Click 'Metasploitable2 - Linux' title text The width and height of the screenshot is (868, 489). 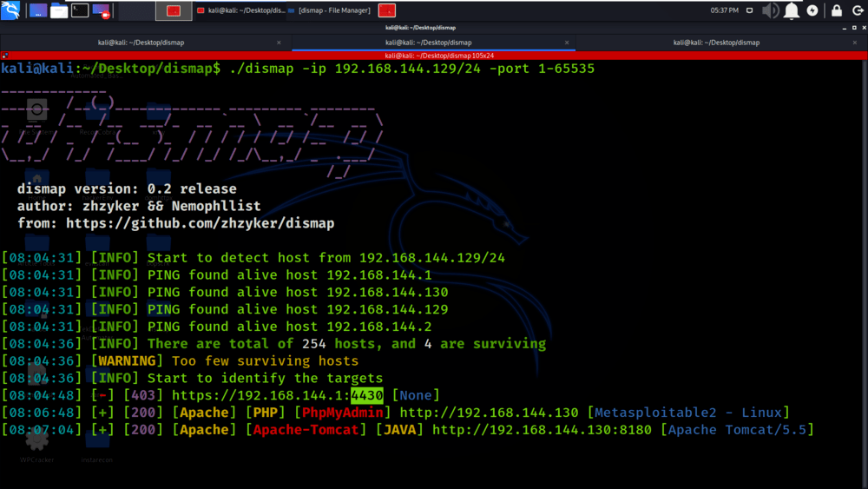point(688,413)
